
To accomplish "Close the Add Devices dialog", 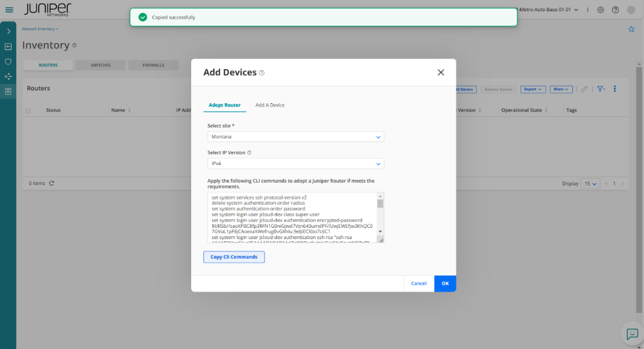I will (x=440, y=72).
